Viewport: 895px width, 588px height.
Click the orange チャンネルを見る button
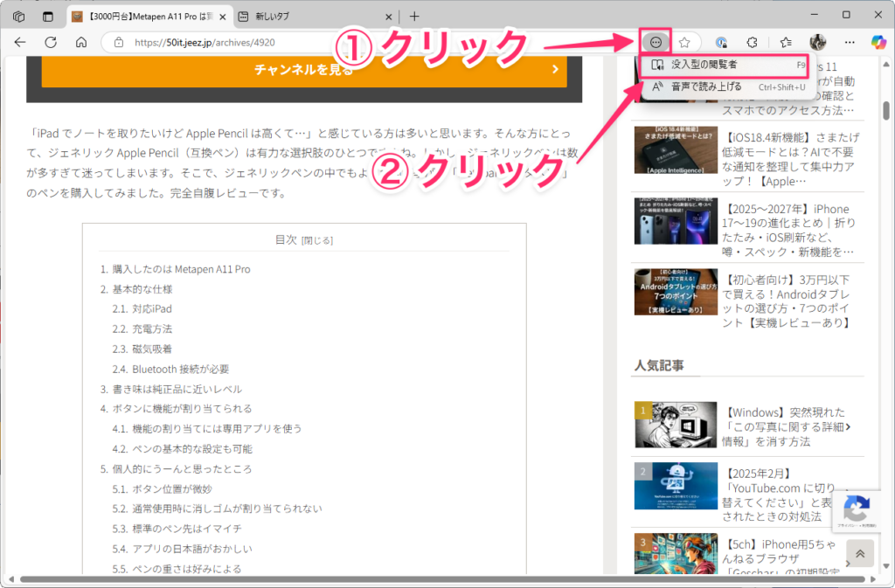(x=304, y=70)
